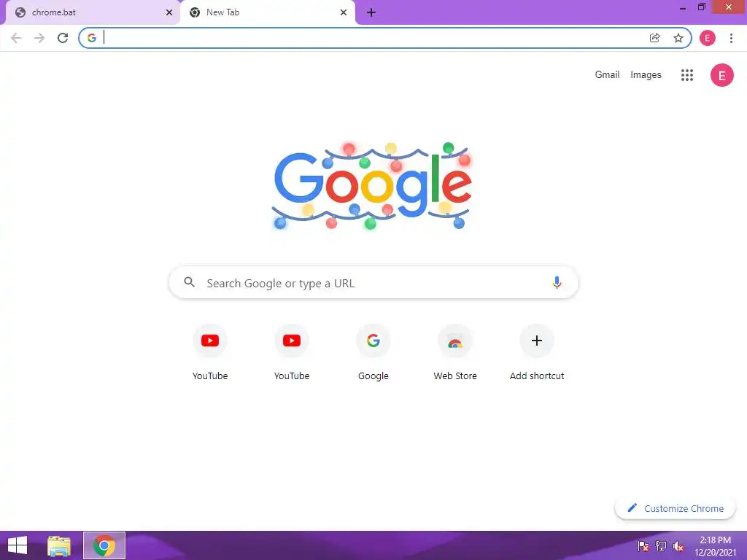This screenshot has height=560, width=747.
Task: Close the New Tab tab
Action: pos(344,12)
